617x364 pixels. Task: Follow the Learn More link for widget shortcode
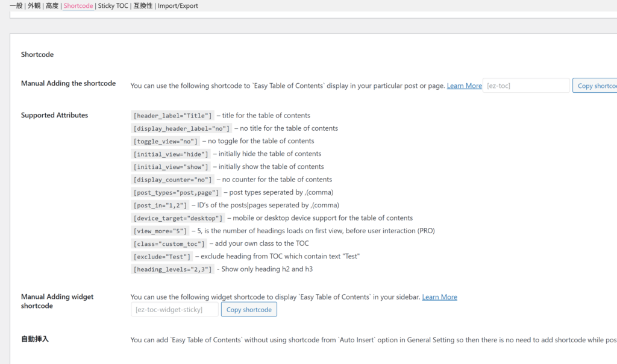coord(439,297)
